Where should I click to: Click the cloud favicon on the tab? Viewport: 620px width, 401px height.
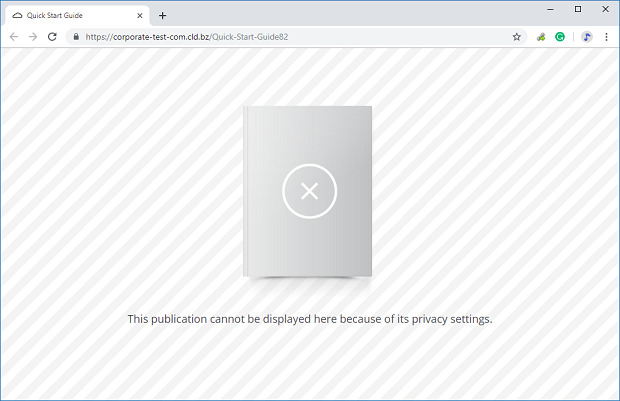point(17,15)
